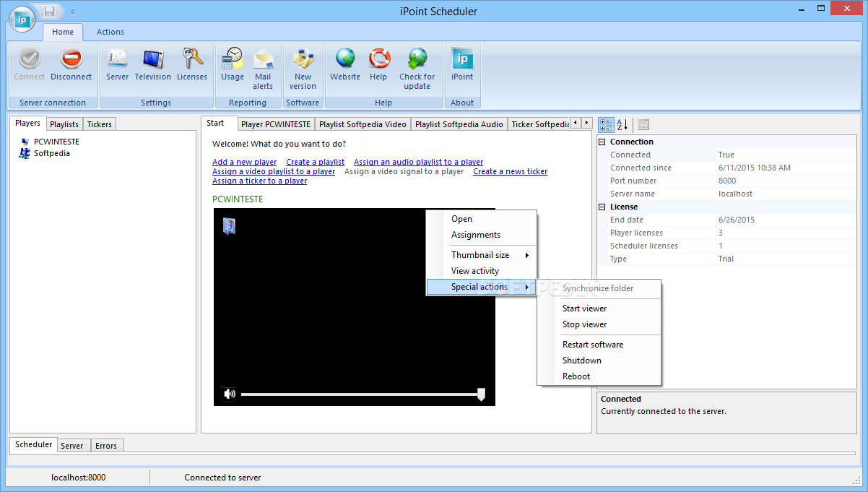
Task: Click the property pages icon
Action: (643, 124)
